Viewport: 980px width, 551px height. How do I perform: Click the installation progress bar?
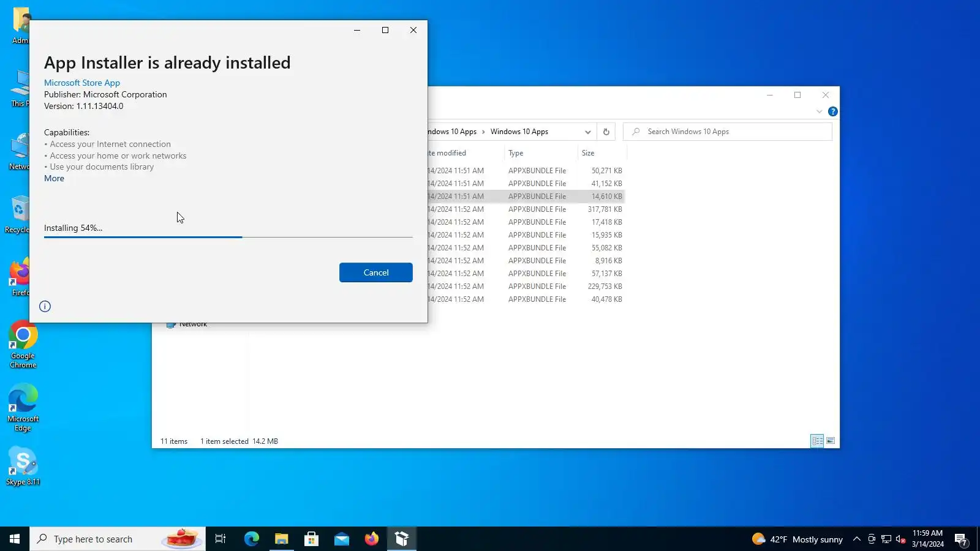tap(228, 236)
